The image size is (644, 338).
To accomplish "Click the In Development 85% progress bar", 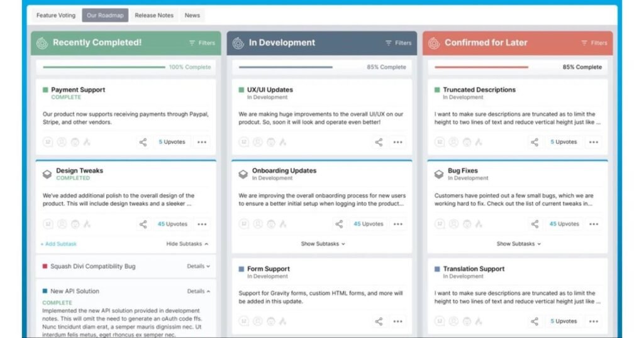I will pyautogui.click(x=286, y=67).
